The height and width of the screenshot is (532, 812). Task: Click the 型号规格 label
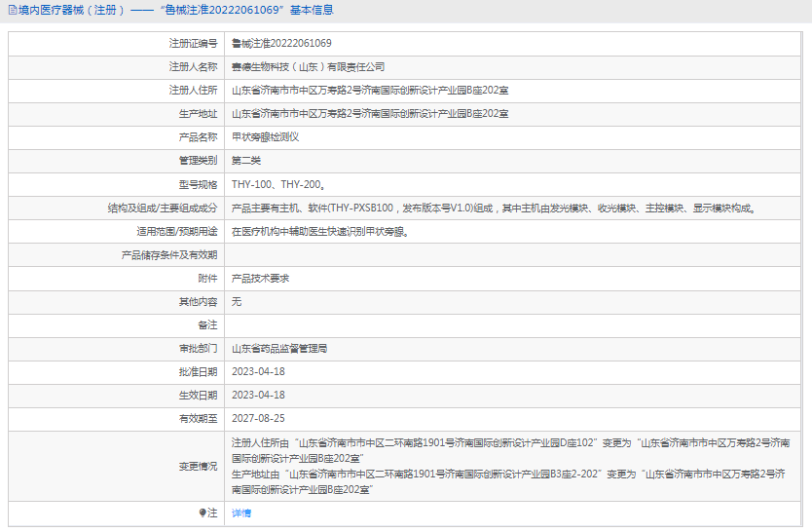199,184
